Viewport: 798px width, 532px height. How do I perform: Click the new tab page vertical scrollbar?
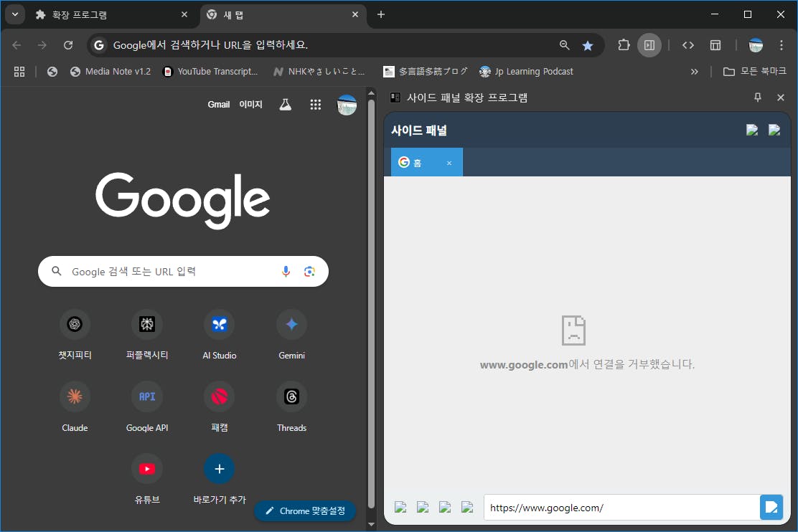coord(371,303)
